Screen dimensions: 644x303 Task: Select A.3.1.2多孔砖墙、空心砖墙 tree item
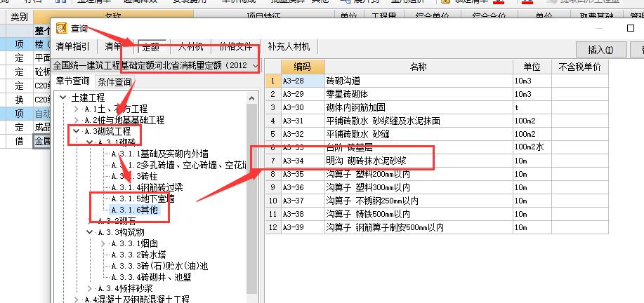click(x=178, y=165)
